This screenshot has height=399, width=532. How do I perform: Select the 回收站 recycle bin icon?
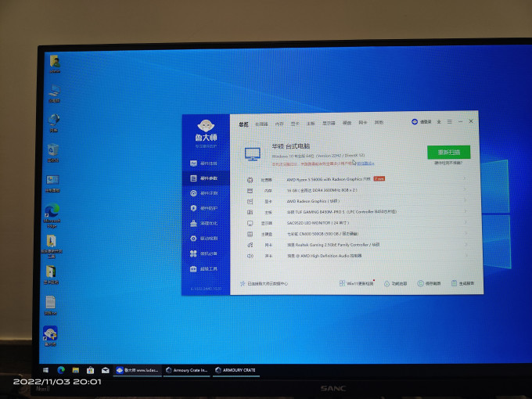click(x=53, y=153)
